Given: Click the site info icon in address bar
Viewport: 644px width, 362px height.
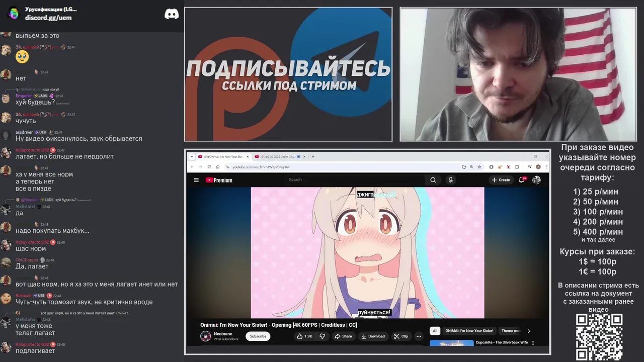Looking at the screenshot, I should tap(228, 167).
